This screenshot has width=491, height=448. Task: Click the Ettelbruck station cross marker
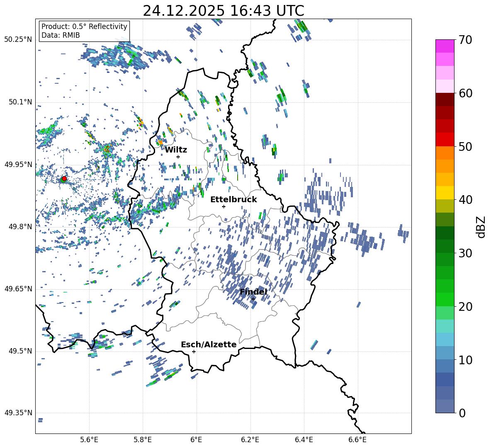pyautogui.click(x=224, y=206)
